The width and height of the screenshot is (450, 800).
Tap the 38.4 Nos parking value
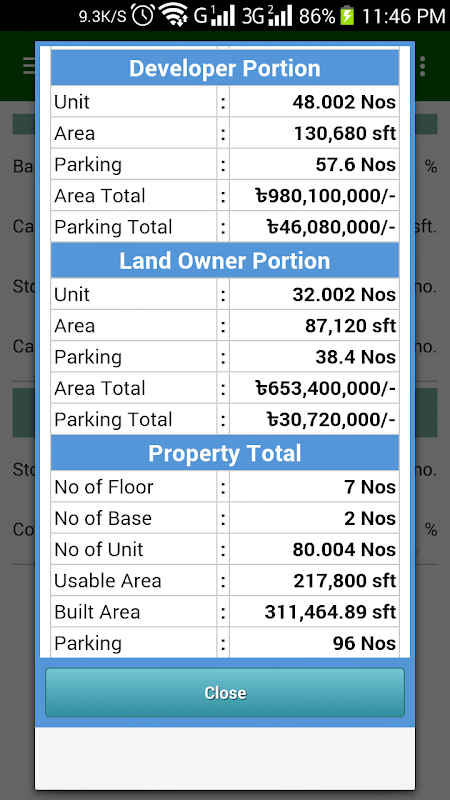pos(356,357)
